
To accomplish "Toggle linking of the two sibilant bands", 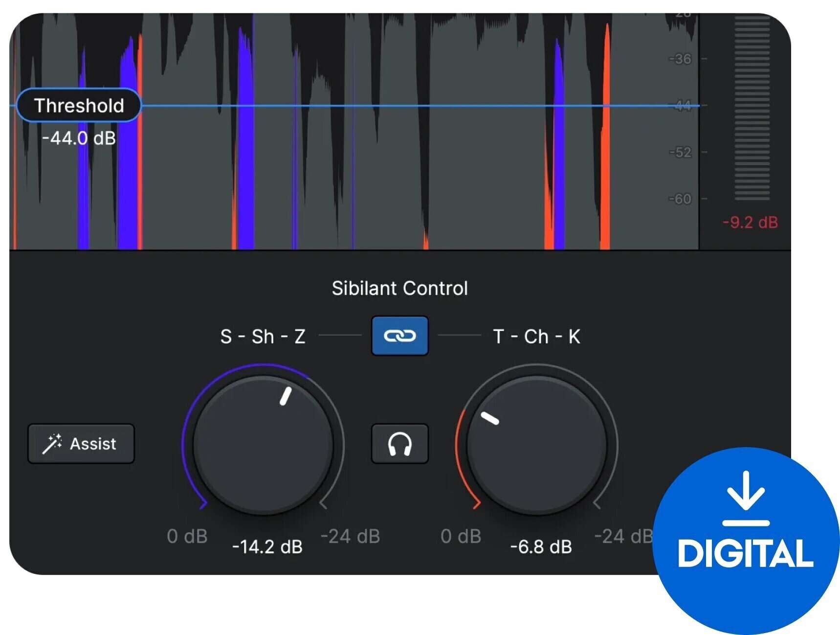I will point(400,336).
